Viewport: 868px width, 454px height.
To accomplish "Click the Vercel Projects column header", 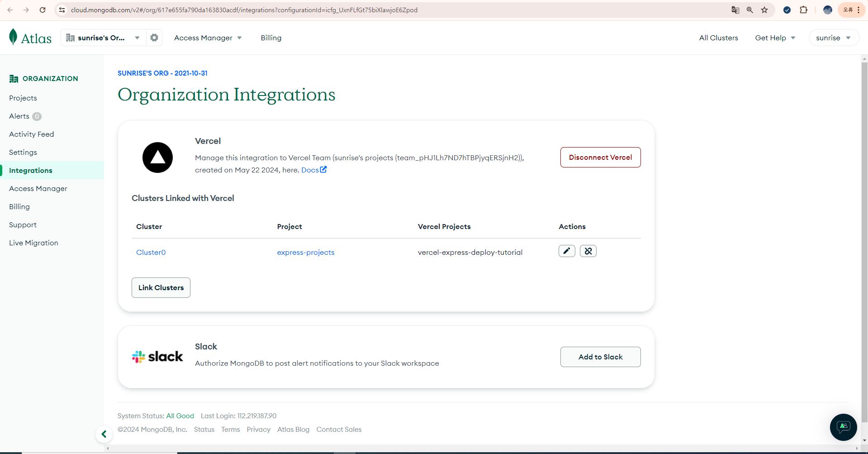I will coord(444,227).
